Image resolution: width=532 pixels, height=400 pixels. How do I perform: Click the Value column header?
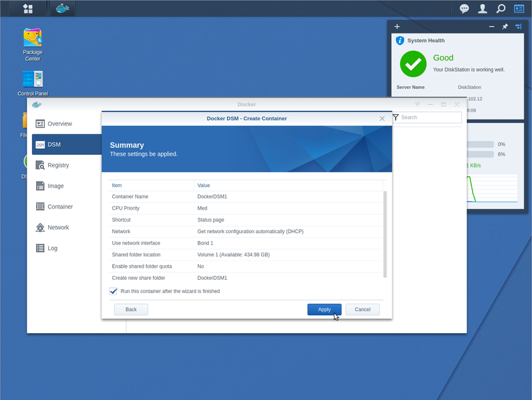pos(288,186)
